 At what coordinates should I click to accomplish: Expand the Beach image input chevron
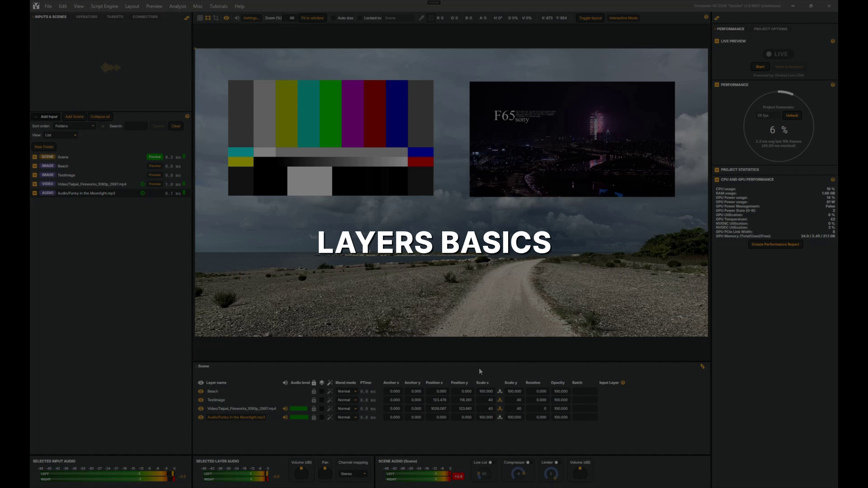pyautogui.click(x=35, y=166)
